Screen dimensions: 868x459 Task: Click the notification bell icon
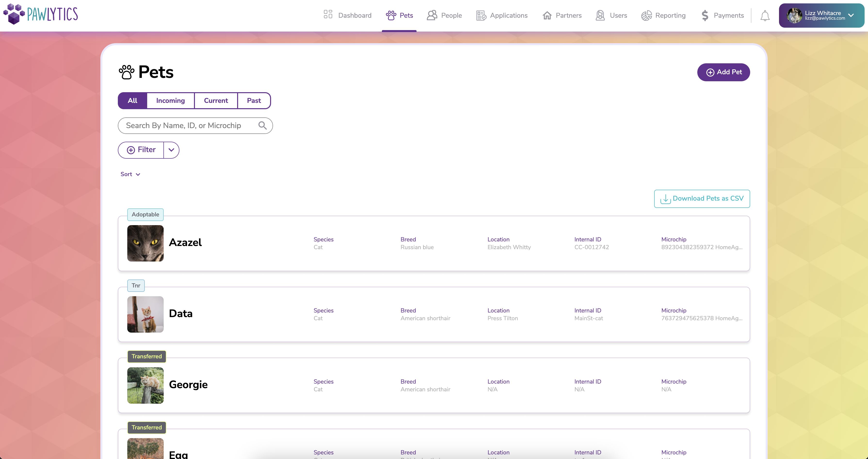click(x=765, y=16)
